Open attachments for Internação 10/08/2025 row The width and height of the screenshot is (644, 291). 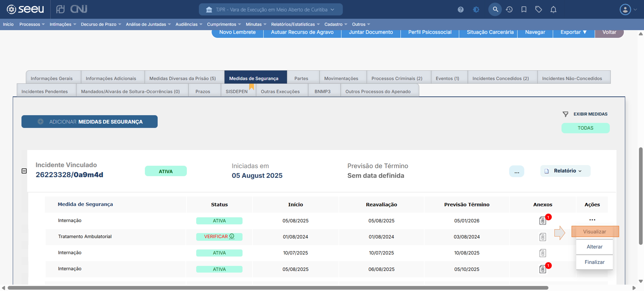pos(543,253)
